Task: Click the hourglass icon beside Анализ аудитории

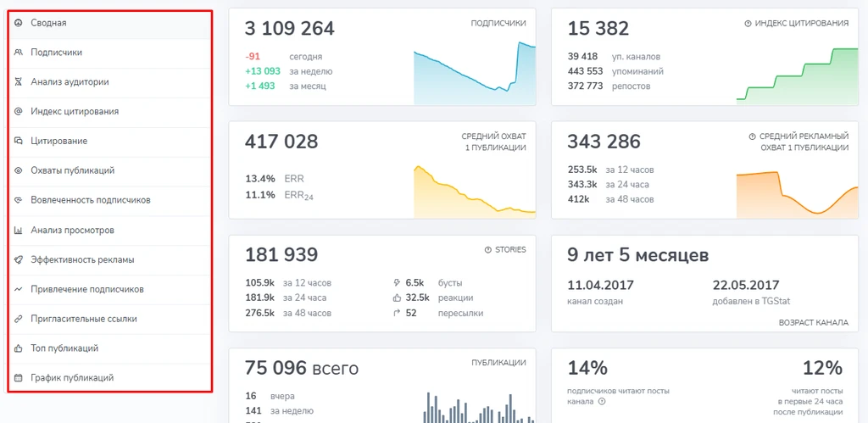Action: coord(19,82)
